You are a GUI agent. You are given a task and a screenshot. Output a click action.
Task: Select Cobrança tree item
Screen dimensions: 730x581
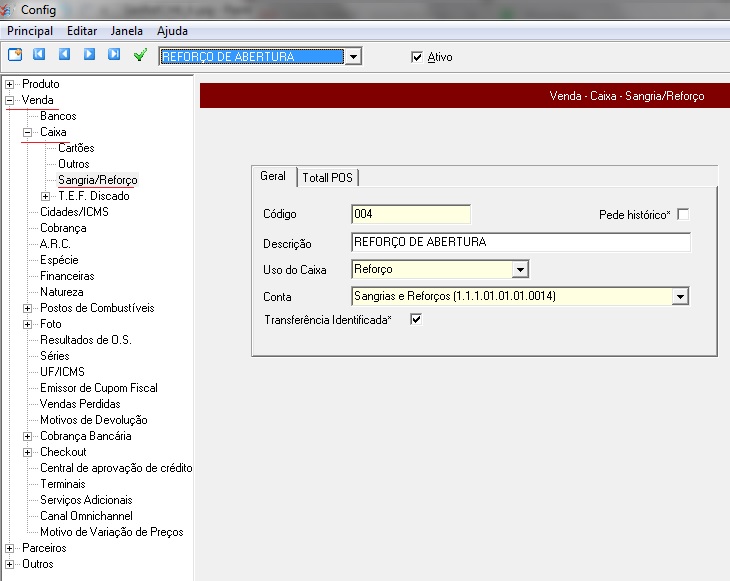pyautogui.click(x=63, y=228)
